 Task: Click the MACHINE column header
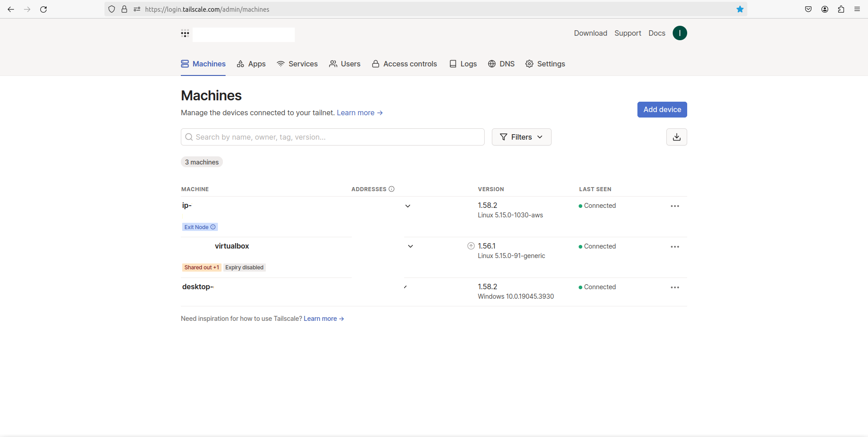pyautogui.click(x=195, y=189)
